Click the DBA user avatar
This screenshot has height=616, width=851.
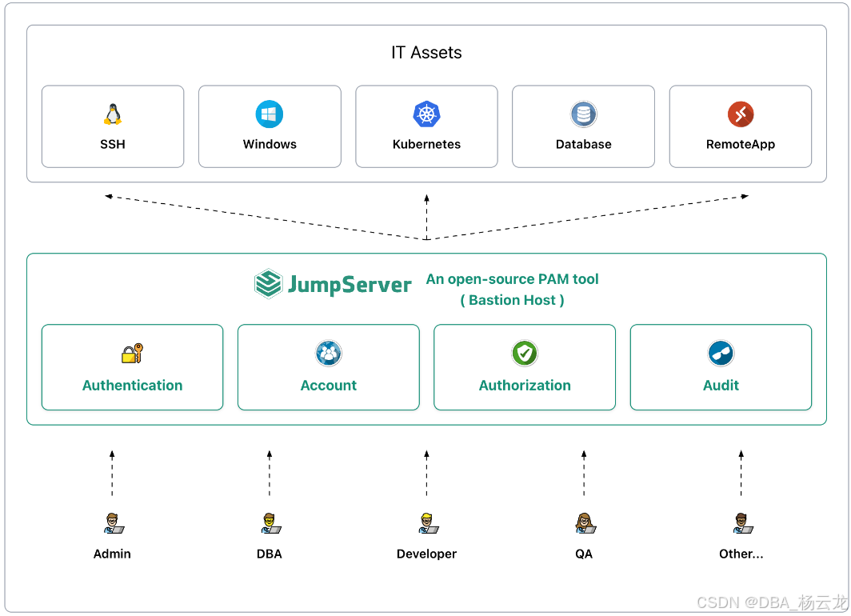(271, 523)
